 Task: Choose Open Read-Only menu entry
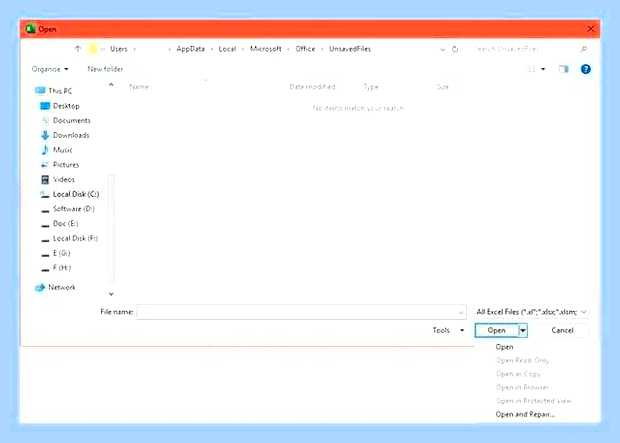click(x=522, y=360)
